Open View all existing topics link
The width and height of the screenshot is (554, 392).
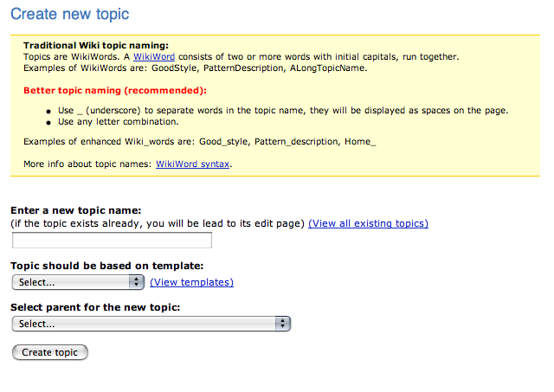coord(368,223)
